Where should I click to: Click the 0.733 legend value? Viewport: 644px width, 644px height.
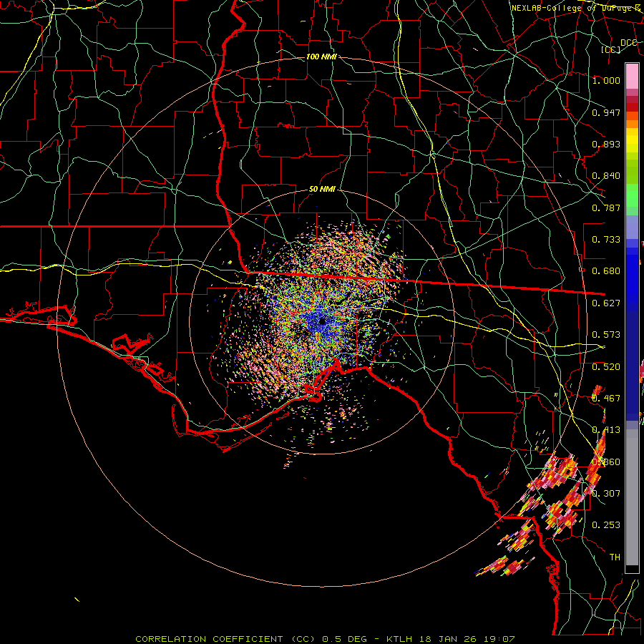click(606, 240)
